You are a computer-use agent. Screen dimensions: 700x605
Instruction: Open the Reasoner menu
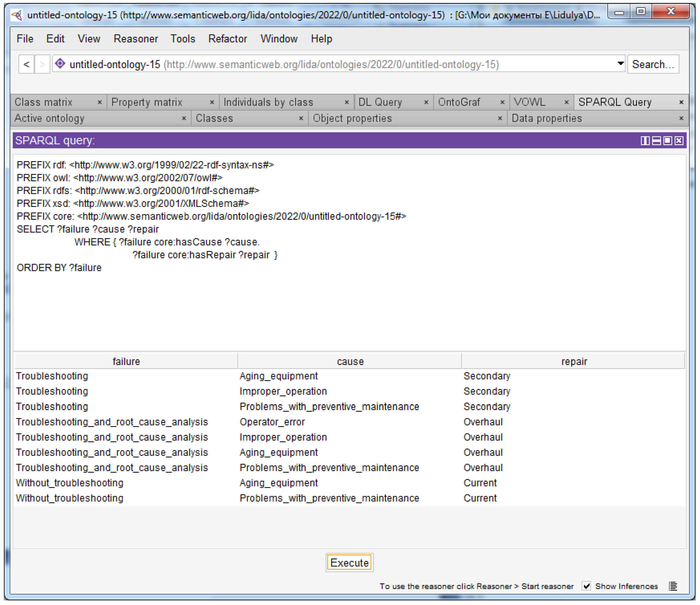pos(135,39)
